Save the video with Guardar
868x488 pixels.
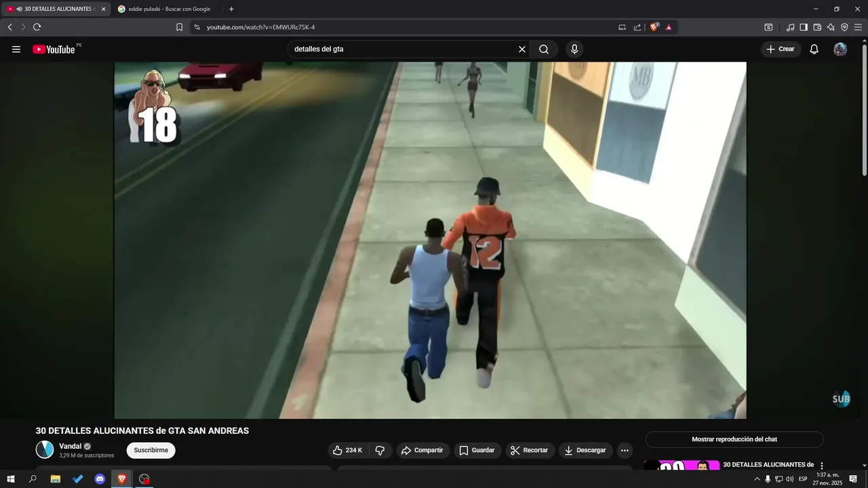(477, 450)
